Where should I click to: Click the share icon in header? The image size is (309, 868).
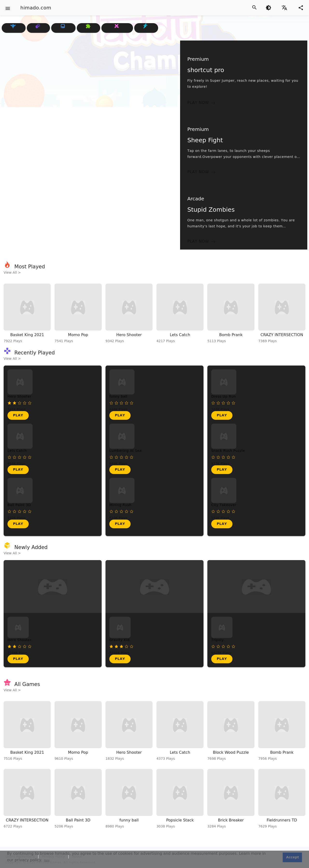tap(301, 8)
